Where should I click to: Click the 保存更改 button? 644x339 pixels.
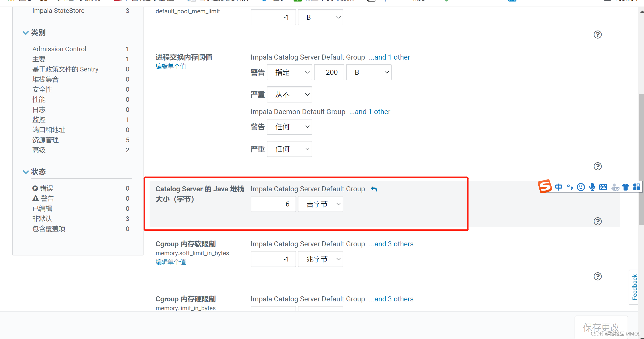tap(601, 327)
